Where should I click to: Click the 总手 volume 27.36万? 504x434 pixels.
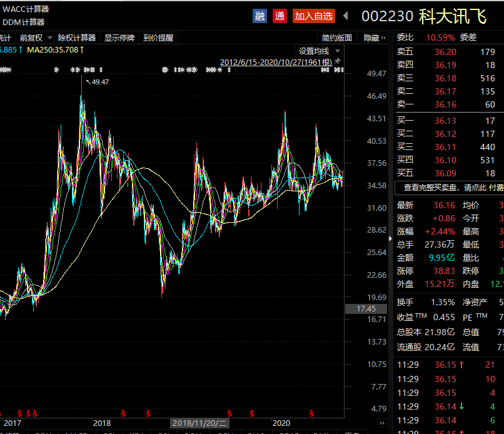(440, 245)
